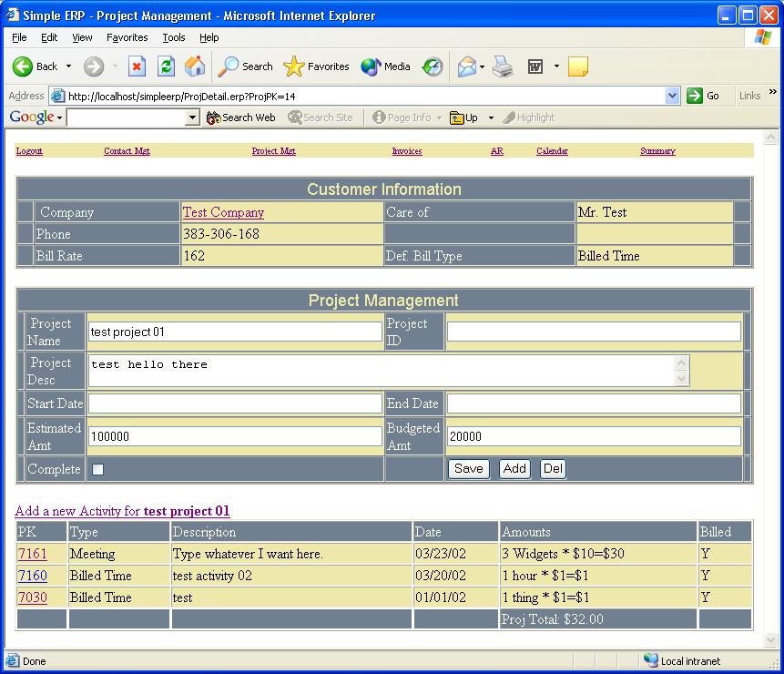Click the Project Name input field
Screen dimensions: 784x674
point(235,332)
